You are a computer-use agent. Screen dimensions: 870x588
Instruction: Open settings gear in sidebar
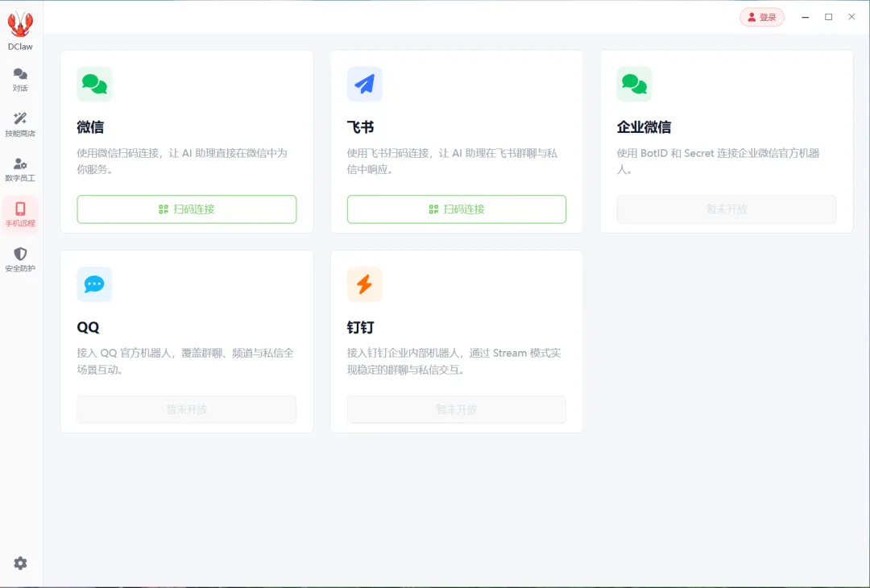20,564
